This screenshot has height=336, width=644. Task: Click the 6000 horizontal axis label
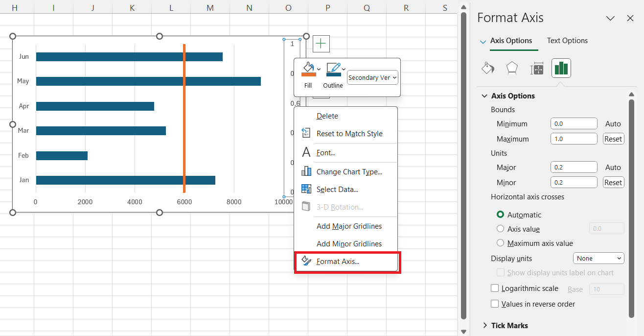[184, 202]
